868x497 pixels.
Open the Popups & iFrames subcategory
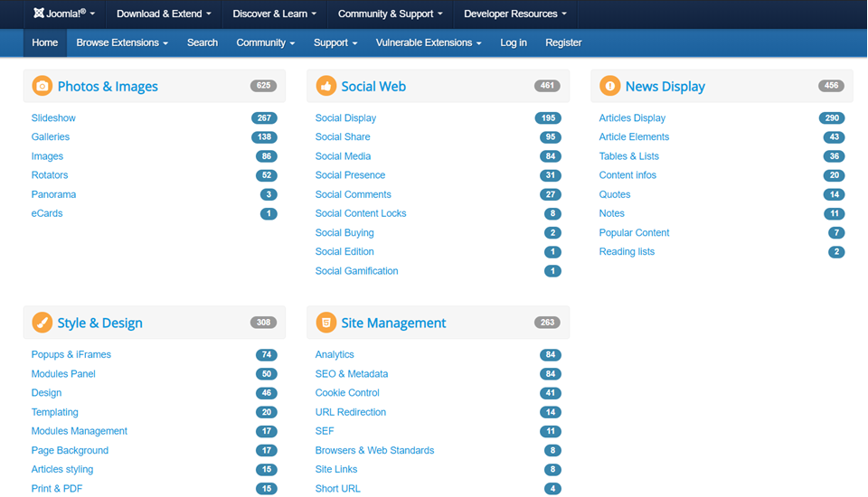[x=71, y=354]
